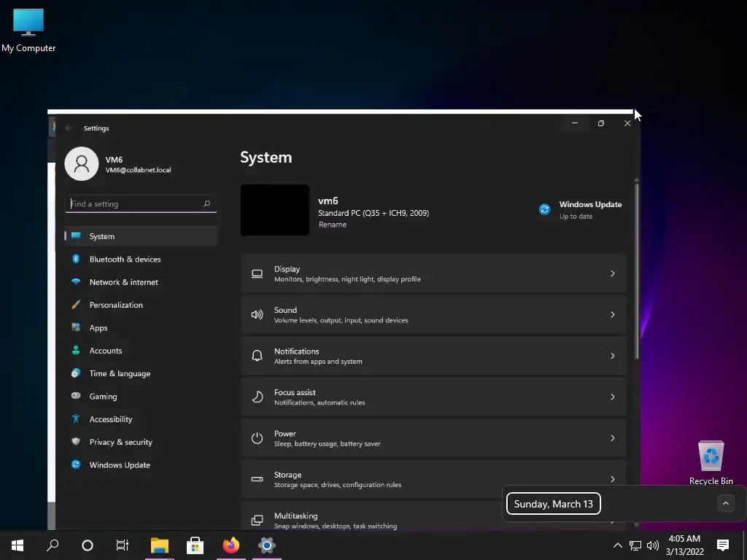747x560 pixels.
Task: Click the Multitasking windows icon
Action: (x=257, y=520)
